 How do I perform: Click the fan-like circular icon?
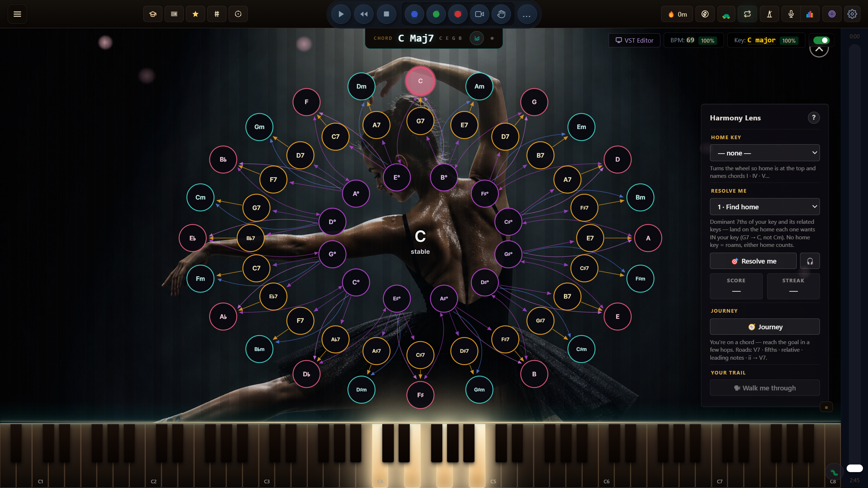[705, 14]
